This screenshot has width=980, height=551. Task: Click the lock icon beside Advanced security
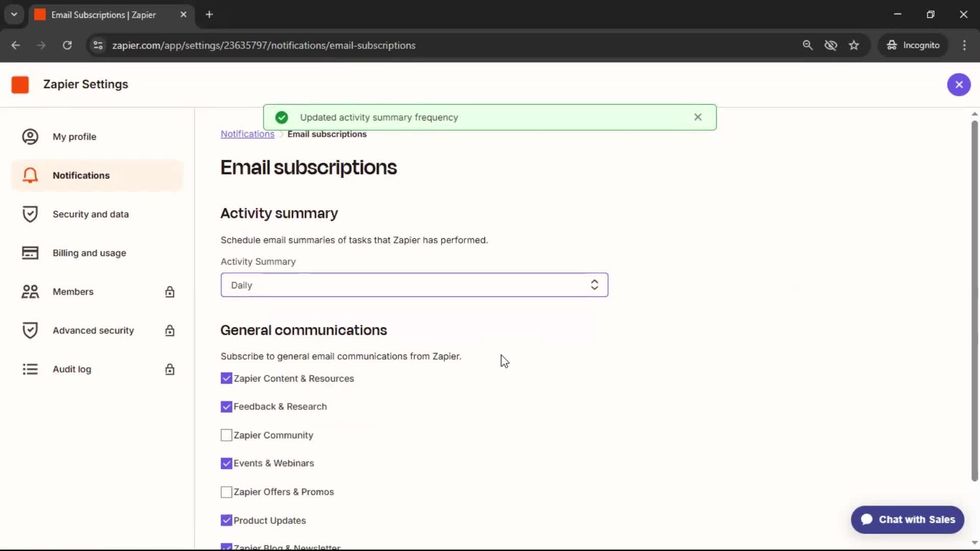point(170,331)
